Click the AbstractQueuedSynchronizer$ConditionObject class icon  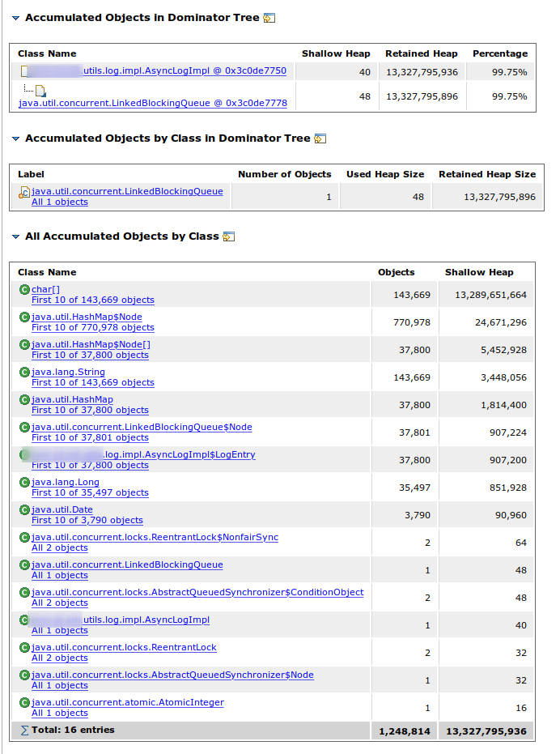pyautogui.click(x=24, y=592)
